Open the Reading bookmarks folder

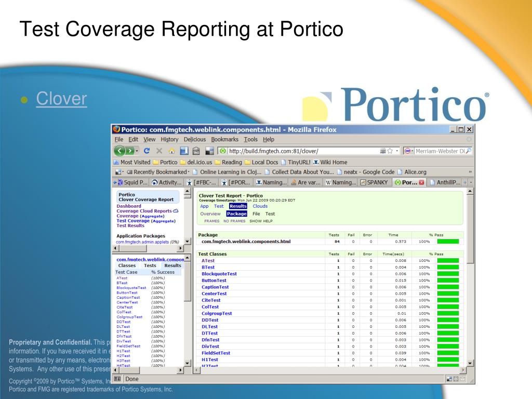coord(229,162)
